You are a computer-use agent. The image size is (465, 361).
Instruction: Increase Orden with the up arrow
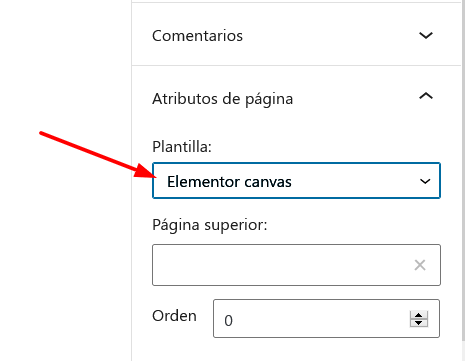(x=419, y=315)
